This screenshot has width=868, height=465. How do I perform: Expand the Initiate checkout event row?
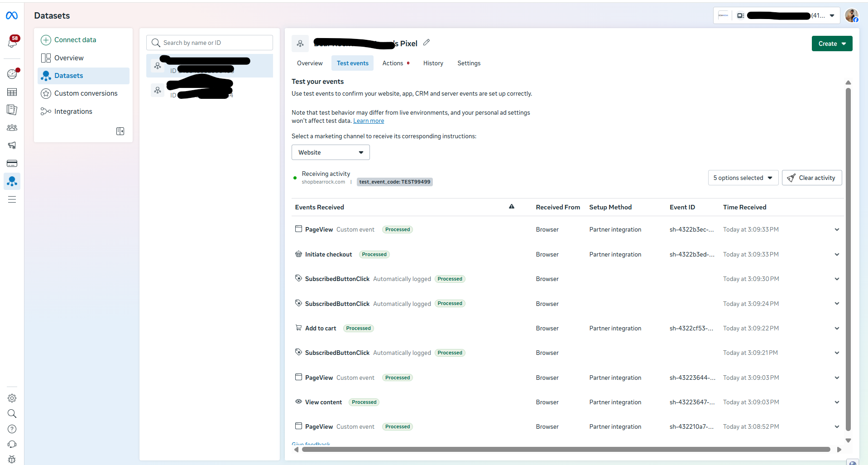coord(837,254)
